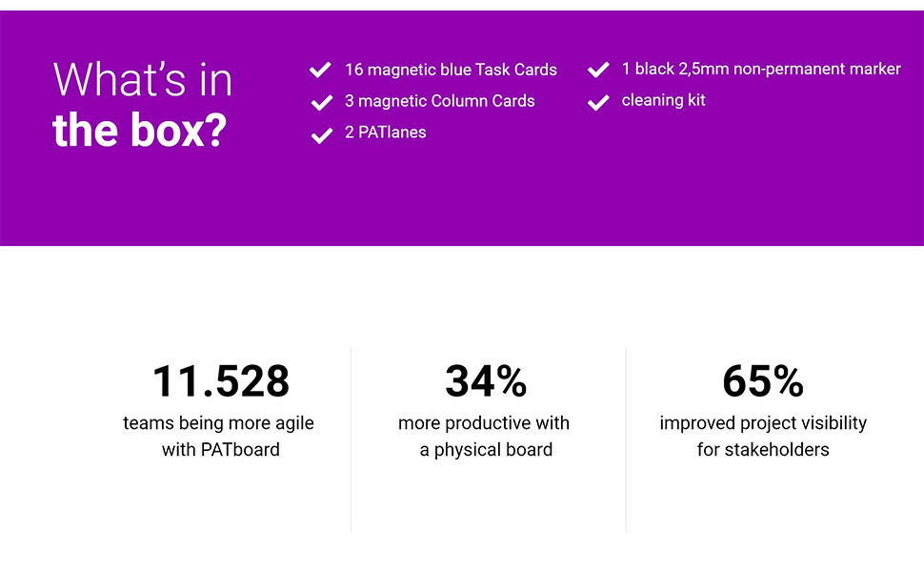Click the "1 black 2,5mm non-permanent marker" text
The width and height of the screenshot is (924, 572).
(x=761, y=69)
